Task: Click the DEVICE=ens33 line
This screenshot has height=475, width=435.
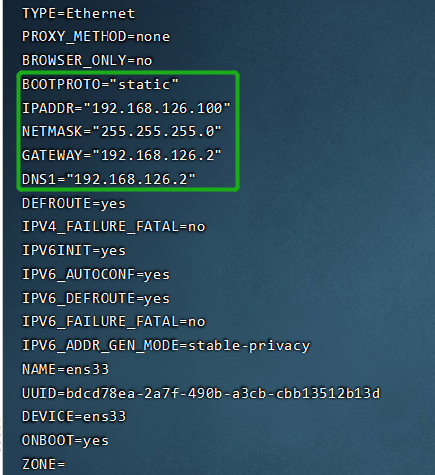Action: pyautogui.click(x=74, y=417)
